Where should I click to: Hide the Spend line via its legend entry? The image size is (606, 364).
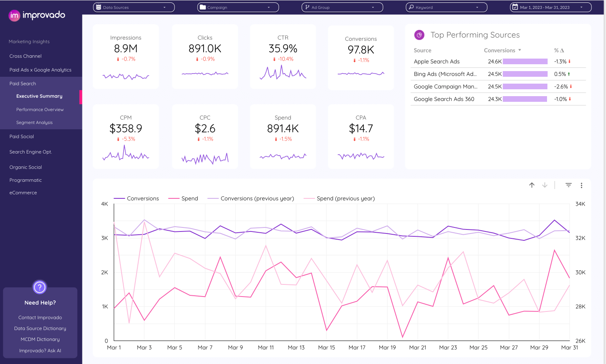point(190,198)
